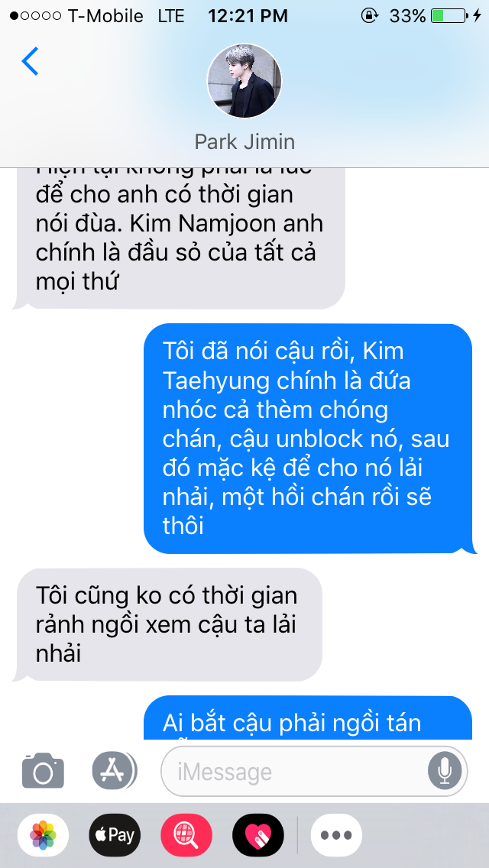Tap the blue message about Kim Taehyung

point(308,439)
